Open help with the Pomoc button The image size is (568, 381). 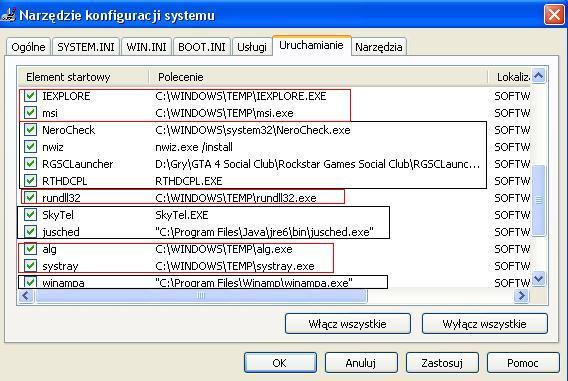523,363
